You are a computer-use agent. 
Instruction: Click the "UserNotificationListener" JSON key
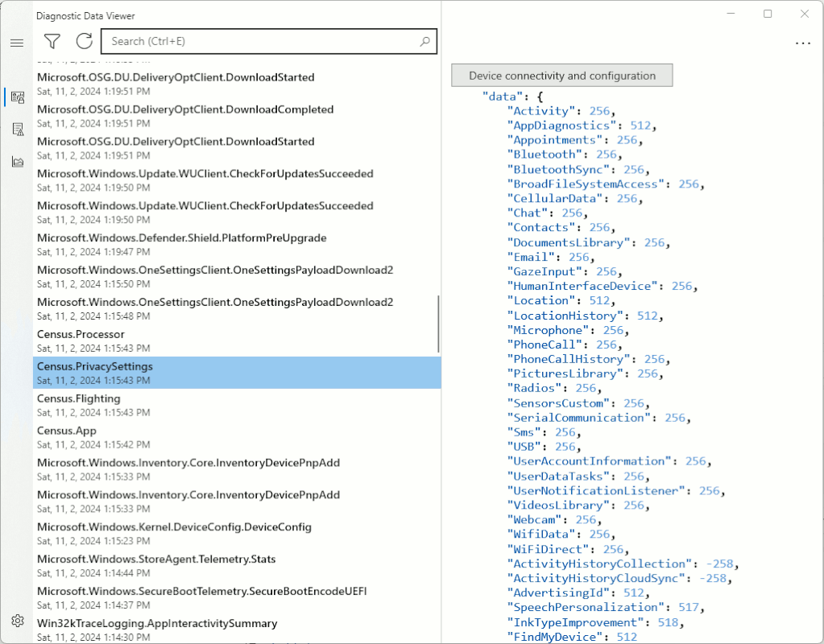click(x=596, y=490)
